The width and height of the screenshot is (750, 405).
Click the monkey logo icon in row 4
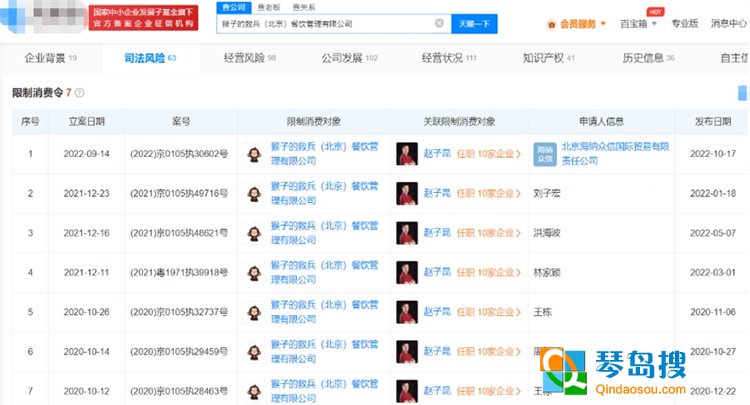(254, 273)
